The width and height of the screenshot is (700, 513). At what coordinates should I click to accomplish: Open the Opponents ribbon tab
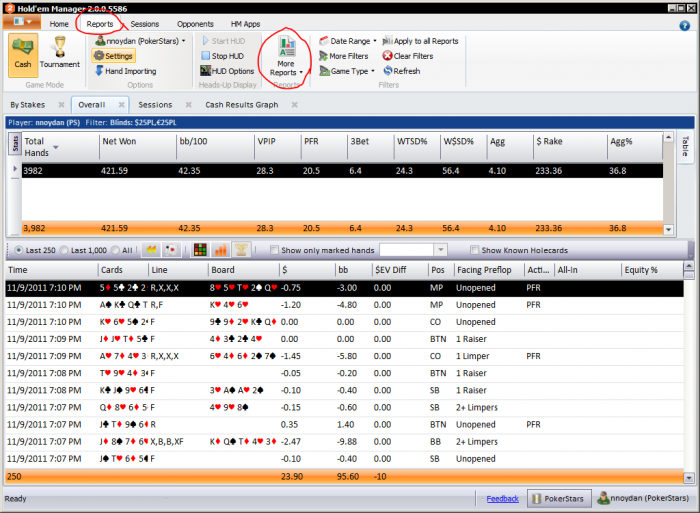(195, 24)
